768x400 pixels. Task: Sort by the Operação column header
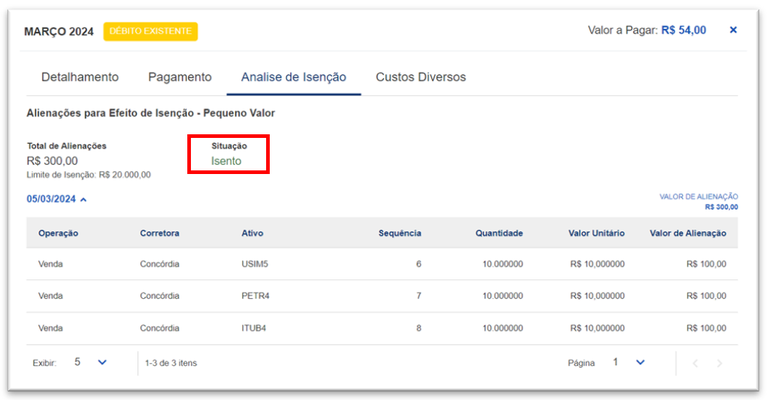point(58,233)
